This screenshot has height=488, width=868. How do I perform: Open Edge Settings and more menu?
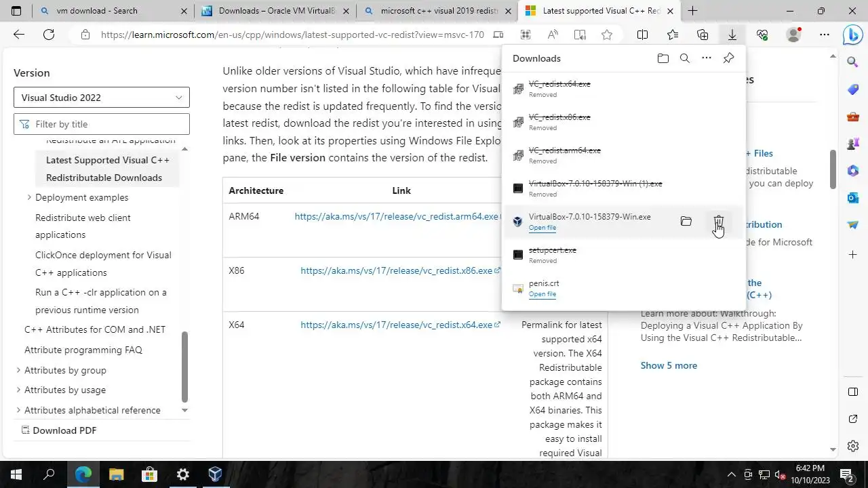tap(825, 35)
